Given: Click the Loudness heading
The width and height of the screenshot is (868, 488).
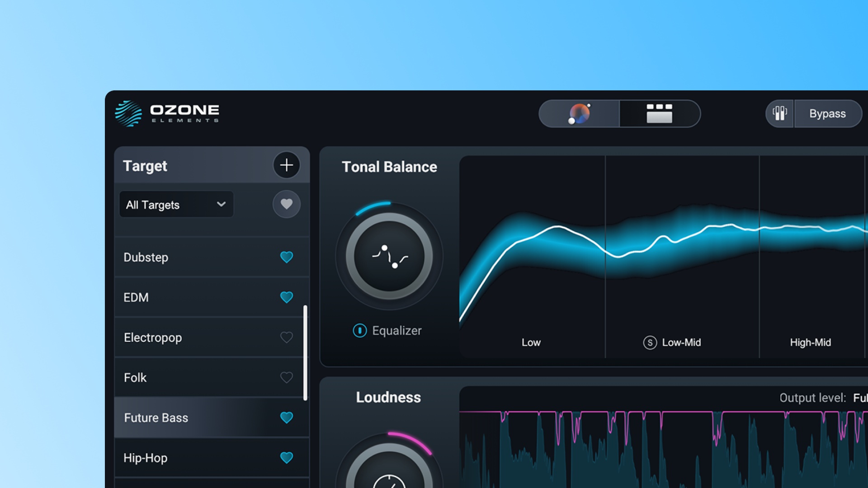Looking at the screenshot, I should coord(388,397).
